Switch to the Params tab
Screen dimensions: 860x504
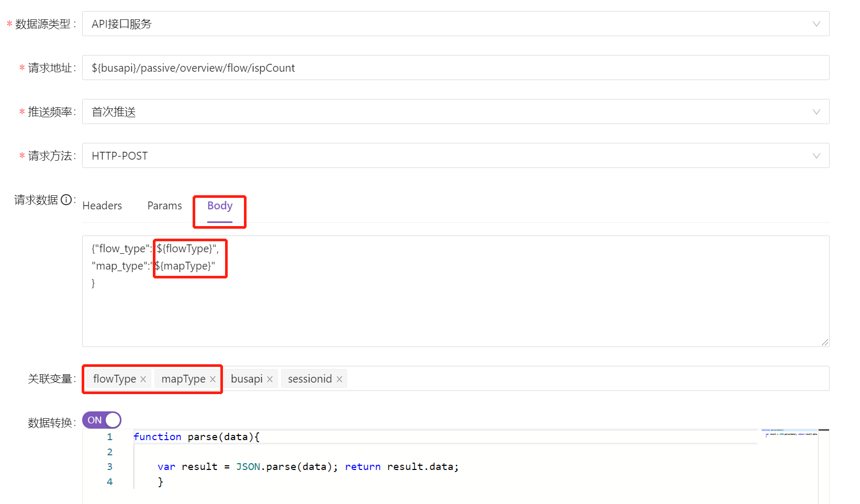[164, 206]
